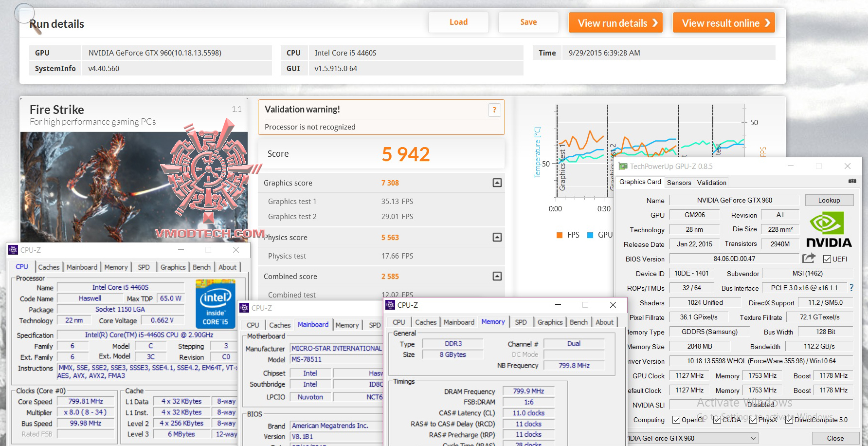Click the DRAM Frequency value 799.9 MHz
The width and height of the screenshot is (868, 446).
pyautogui.click(x=528, y=391)
